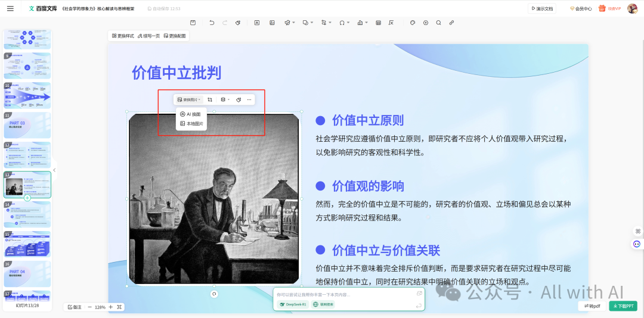Expand the bar chart dropdown arrow
The image size is (644, 318).
click(366, 23)
